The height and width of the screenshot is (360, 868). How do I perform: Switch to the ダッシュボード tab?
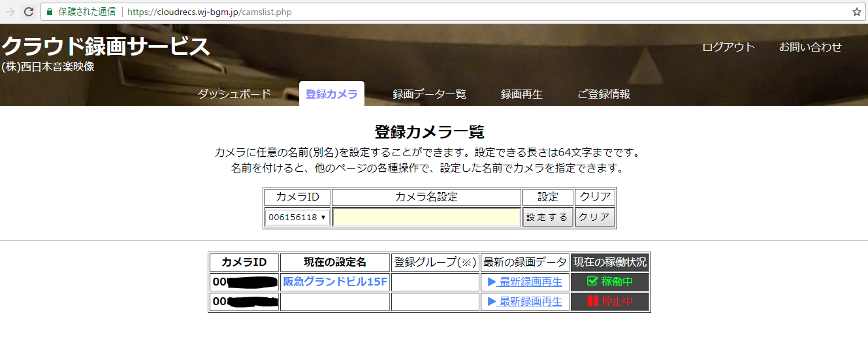(x=234, y=94)
